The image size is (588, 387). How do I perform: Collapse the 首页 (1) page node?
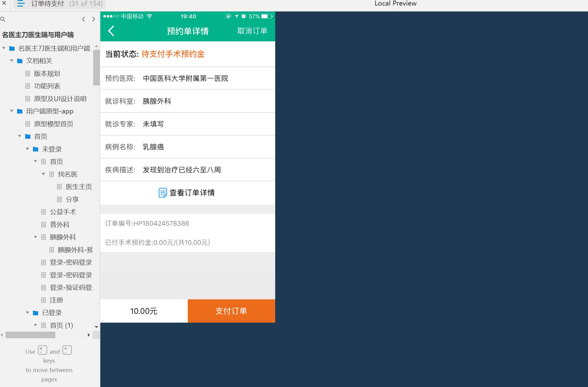tap(35, 325)
